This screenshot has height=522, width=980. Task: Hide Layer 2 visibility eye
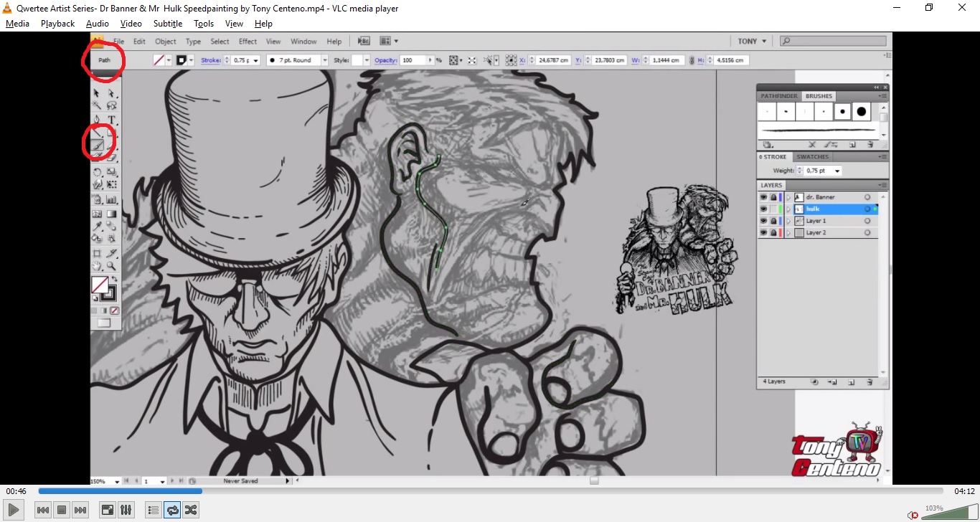pyautogui.click(x=763, y=233)
